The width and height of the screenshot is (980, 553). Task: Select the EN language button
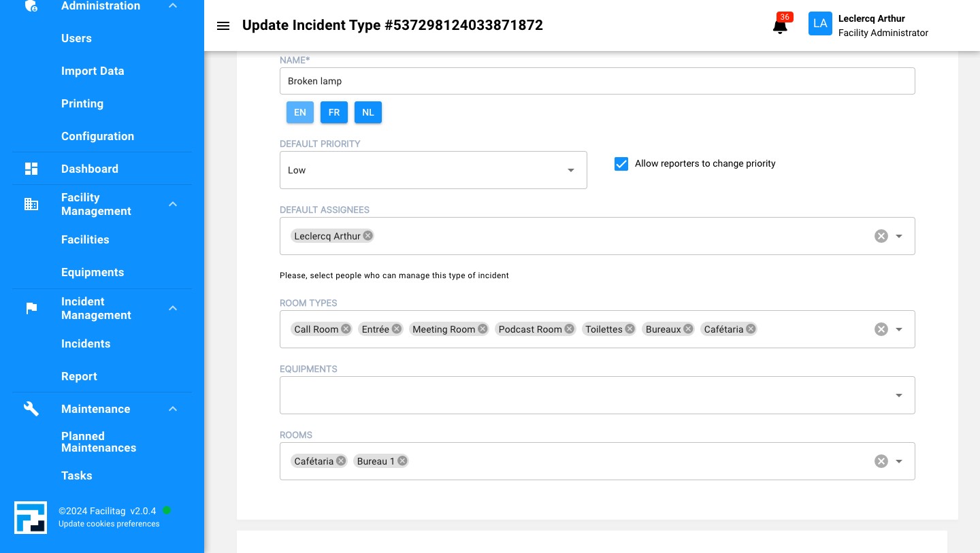tap(300, 112)
